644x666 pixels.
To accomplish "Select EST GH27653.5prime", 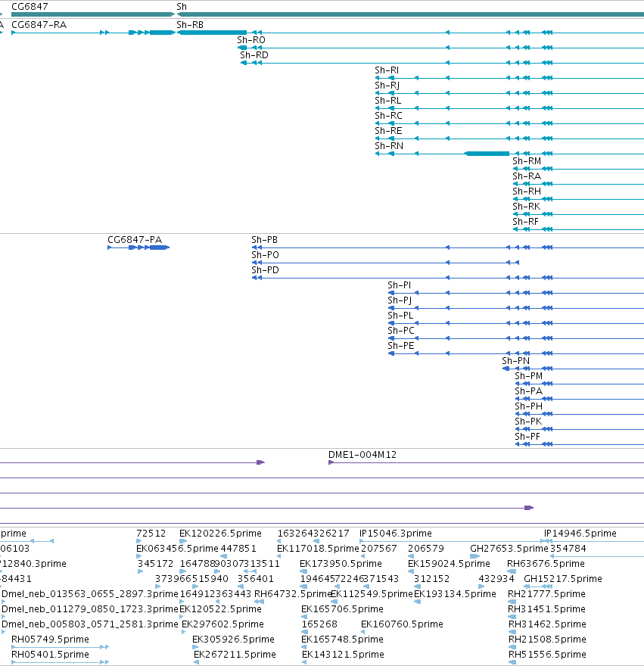I will (x=509, y=549).
